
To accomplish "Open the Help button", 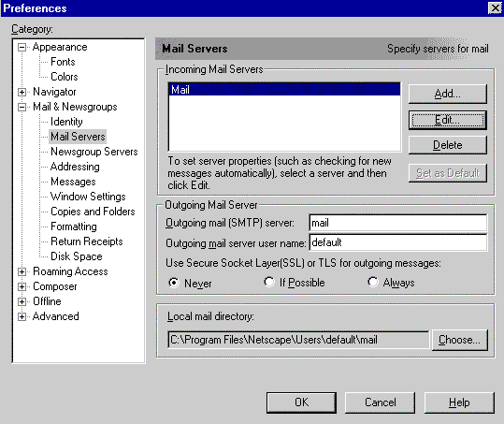I will 459,402.
